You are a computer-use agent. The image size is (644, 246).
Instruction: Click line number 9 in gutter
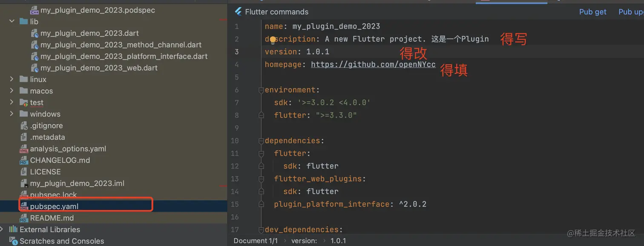tap(236, 128)
